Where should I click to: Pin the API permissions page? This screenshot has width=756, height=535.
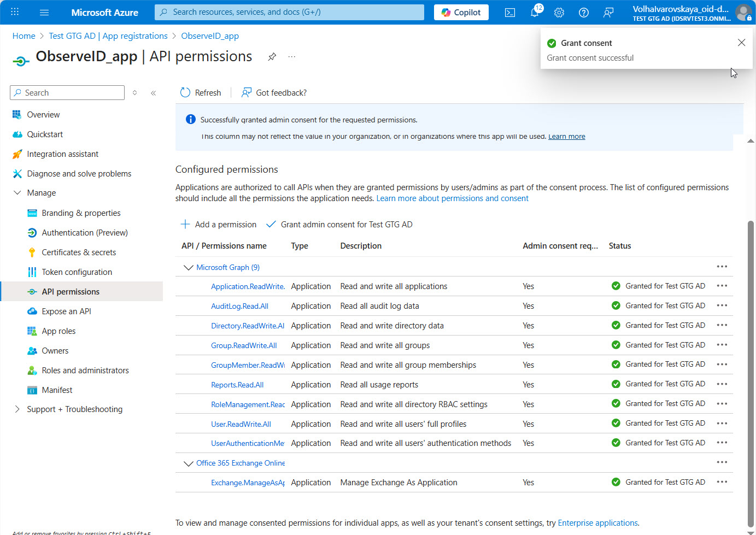point(272,57)
